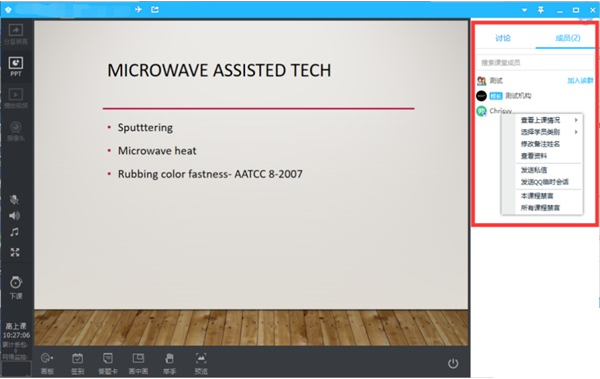Toggle the webcam (摄像头) on
The image size is (600, 379).
point(16,131)
